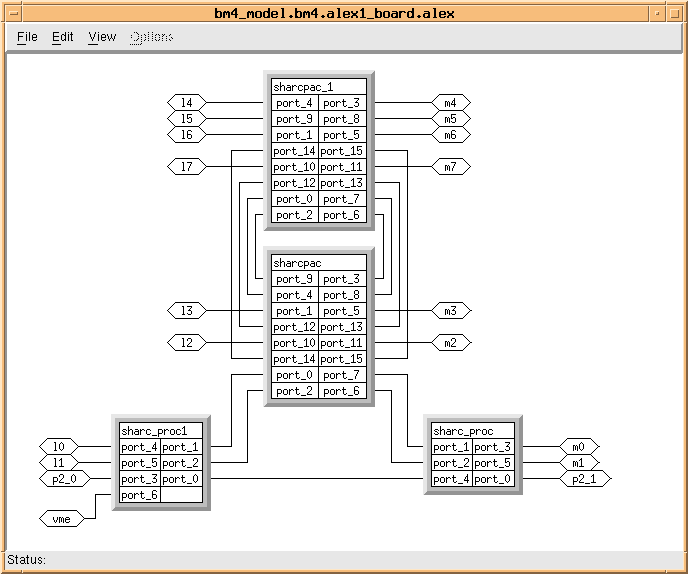
Task: Open the Edit menu
Action: tap(63, 37)
